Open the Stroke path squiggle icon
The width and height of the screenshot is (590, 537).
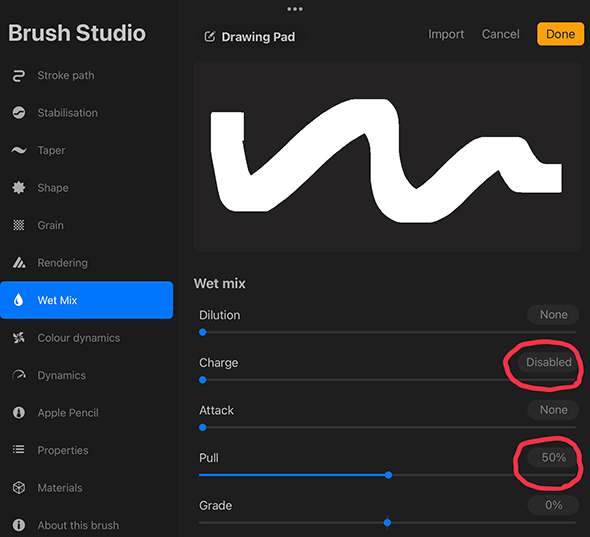click(x=18, y=76)
